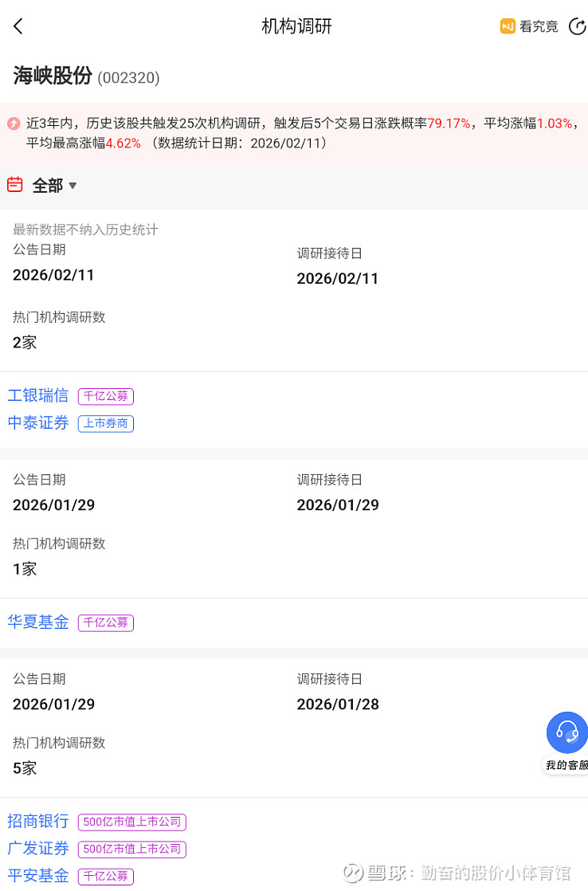The image size is (588, 891).
Task: Tap the back arrow icon
Action: coord(18,26)
